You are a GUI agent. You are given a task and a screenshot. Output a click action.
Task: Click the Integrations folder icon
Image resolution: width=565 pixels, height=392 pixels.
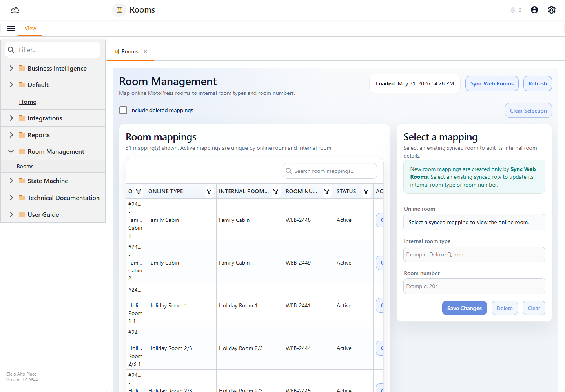pos(22,118)
